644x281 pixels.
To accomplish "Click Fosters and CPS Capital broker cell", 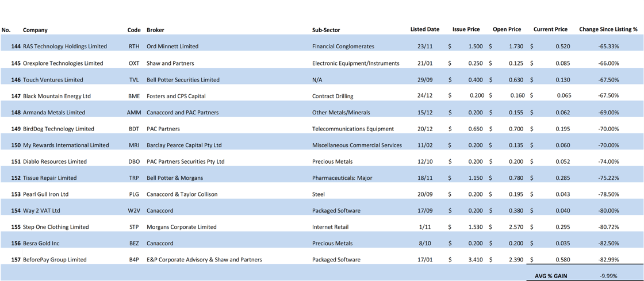I will point(176,96).
